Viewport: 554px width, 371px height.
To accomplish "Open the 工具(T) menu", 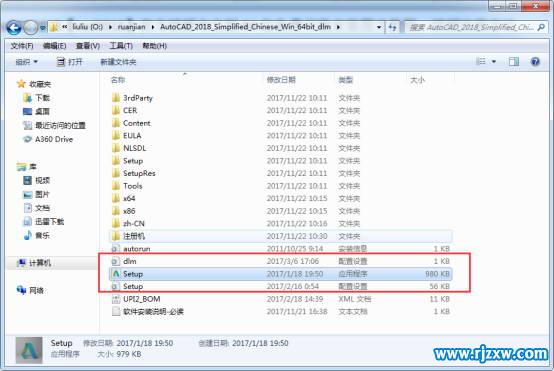I will pyautogui.click(x=121, y=46).
